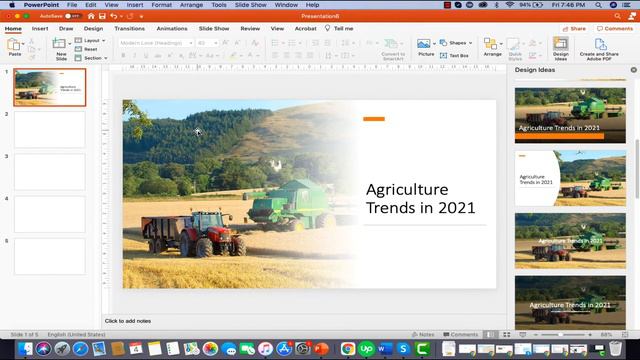Click the English (United States) language indicator
The width and height of the screenshot is (640, 360).
point(76,335)
